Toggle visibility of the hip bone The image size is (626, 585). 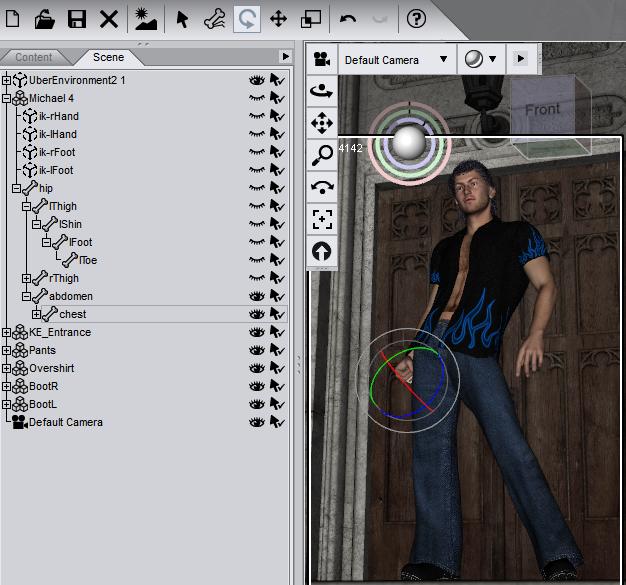coord(257,188)
